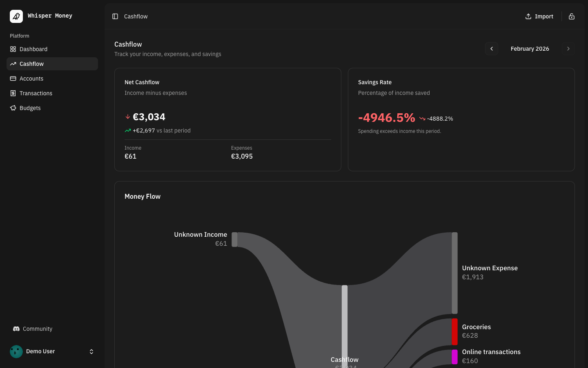Image resolution: width=588 pixels, height=368 pixels.
Task: Toggle the Demo User avatar selection
Action: click(x=16, y=351)
